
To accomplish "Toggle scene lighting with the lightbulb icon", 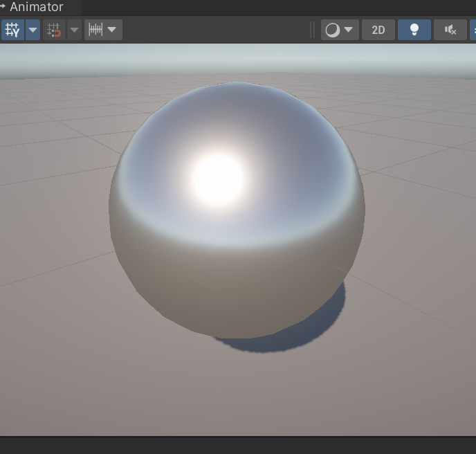I will click(x=414, y=30).
